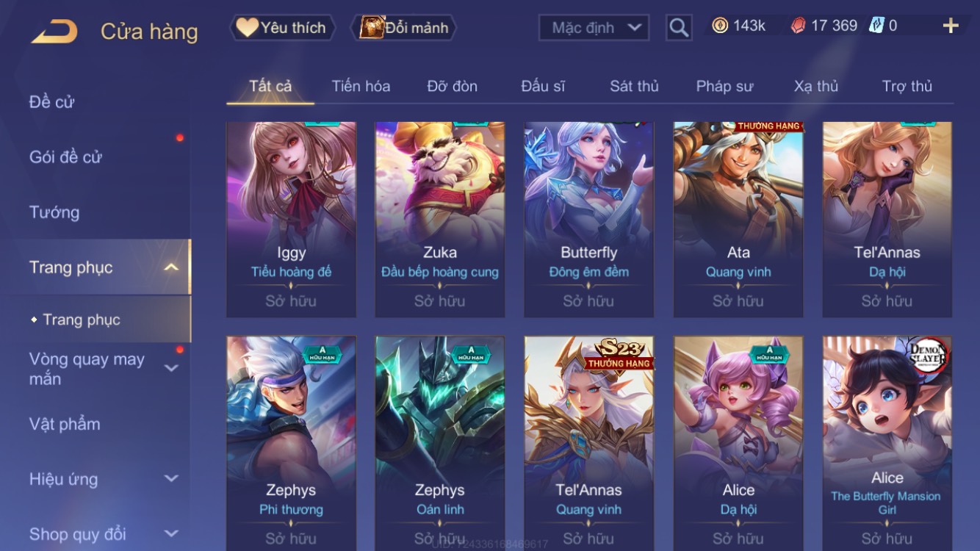Expand the Hiệu ứng sidebar section
The width and height of the screenshot is (980, 551).
171,478
